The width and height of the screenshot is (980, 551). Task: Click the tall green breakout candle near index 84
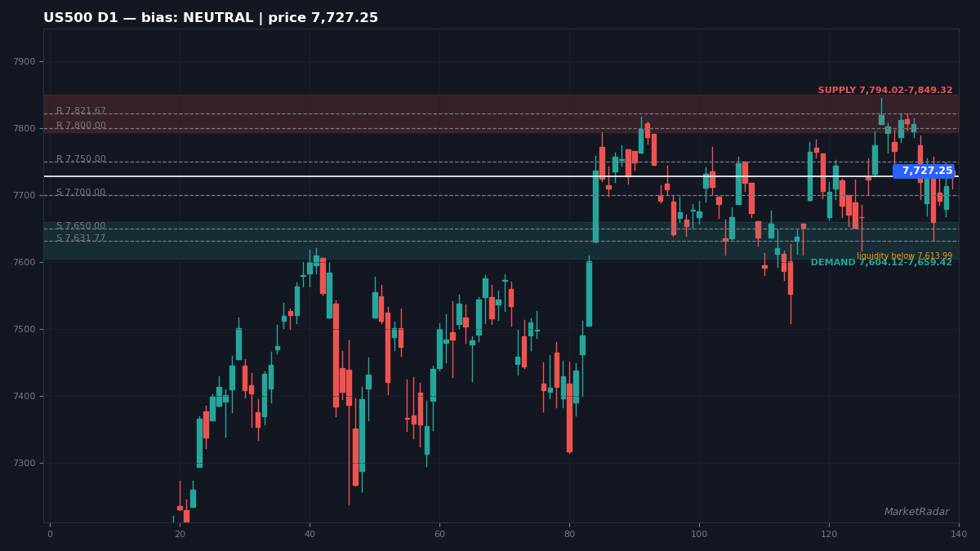(595, 207)
